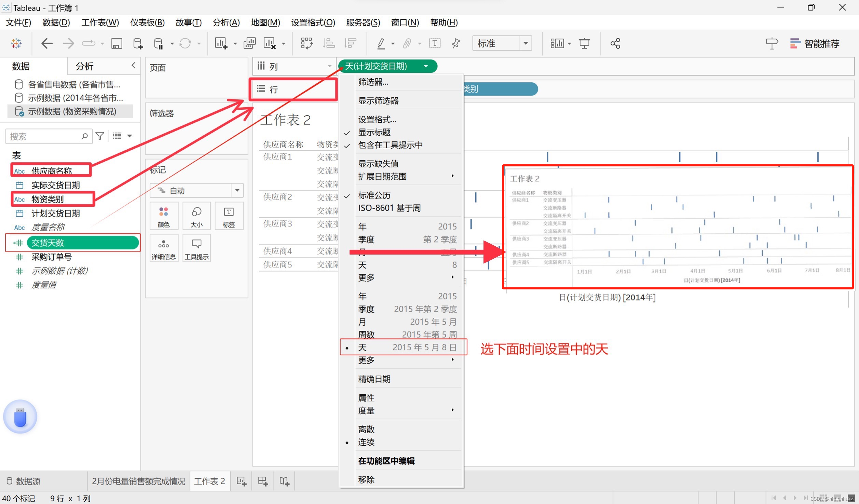The image size is (859, 504).
Task: Choose 移除 in the context menu
Action: 366,480
